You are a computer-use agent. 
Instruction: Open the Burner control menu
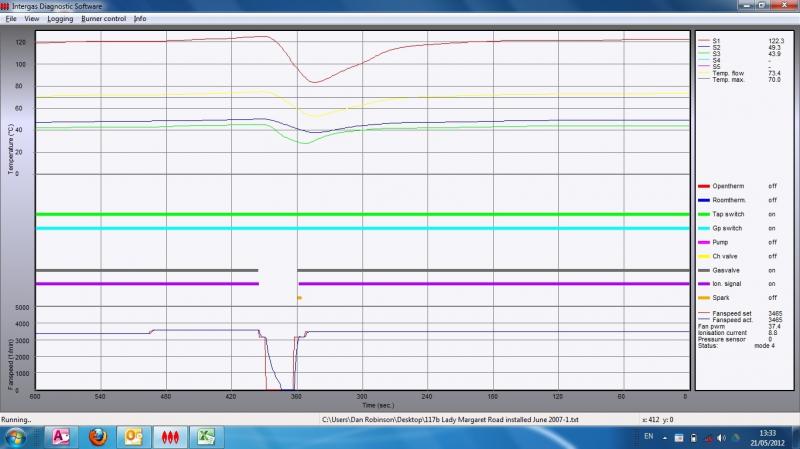(103, 18)
